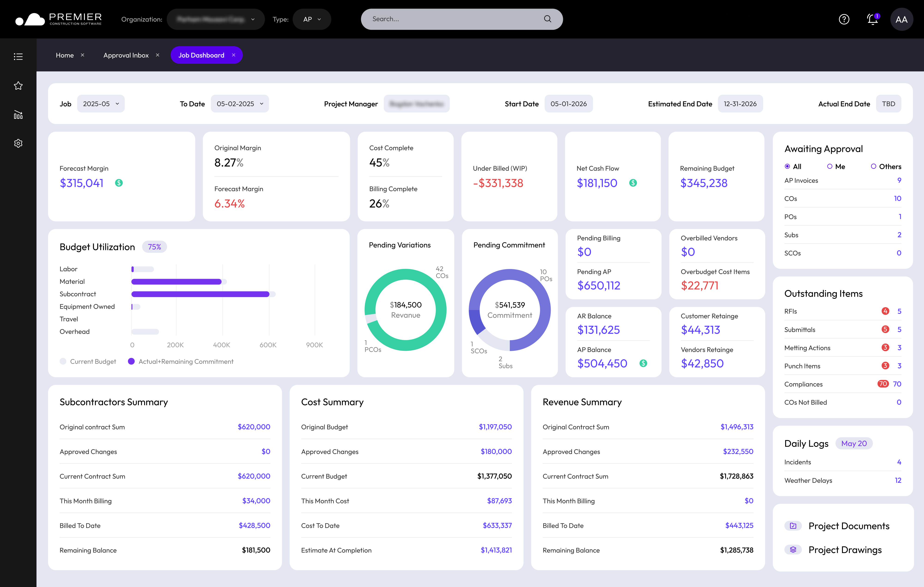Click the Project Documents folder icon
This screenshot has width=924, height=587.
pos(793,526)
